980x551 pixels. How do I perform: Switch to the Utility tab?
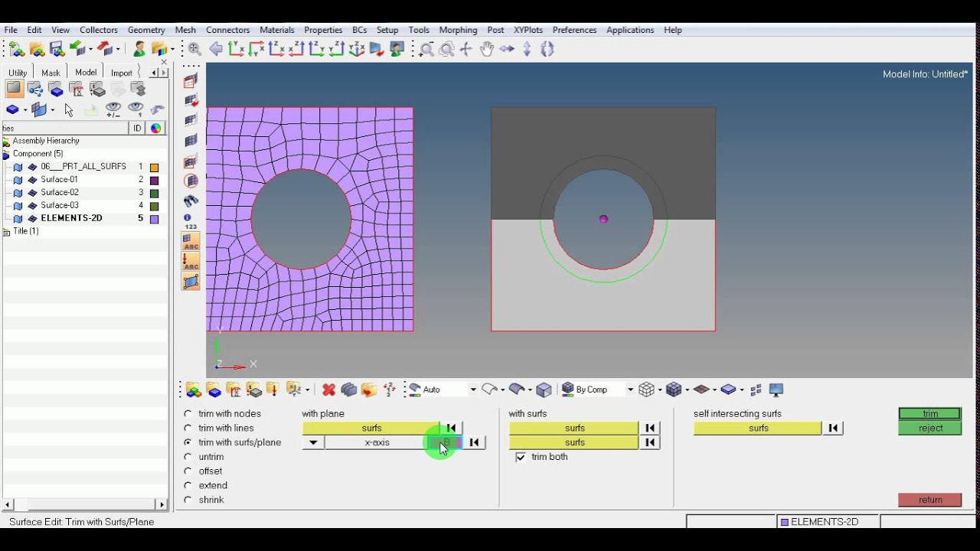[x=18, y=73]
